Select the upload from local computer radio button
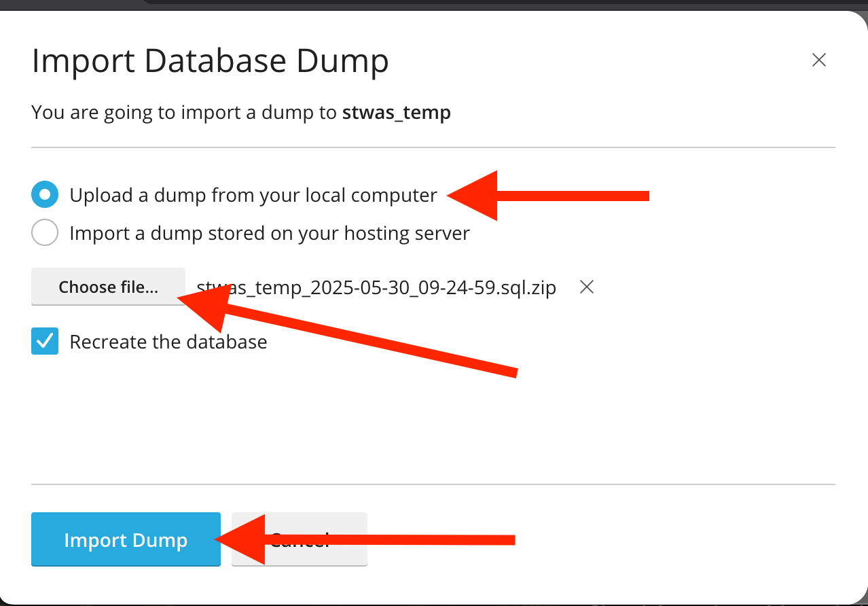Viewport: 868px width, 606px height. pos(45,195)
